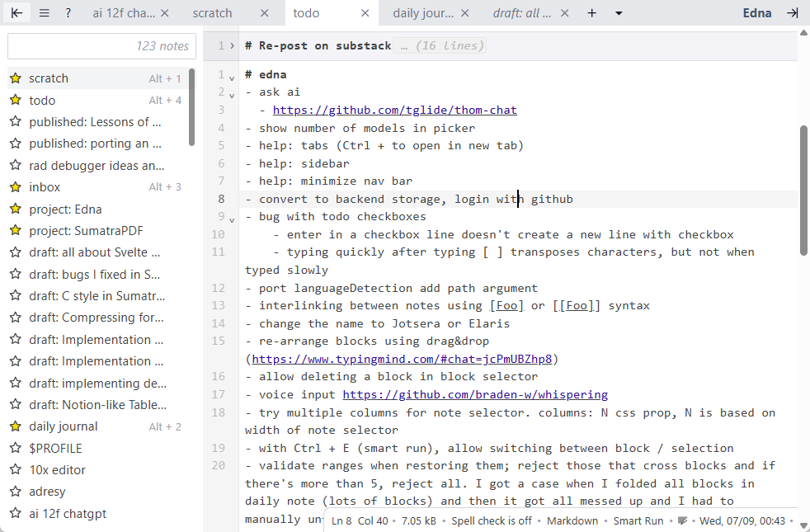Click the format icon in the status bar

(682, 520)
